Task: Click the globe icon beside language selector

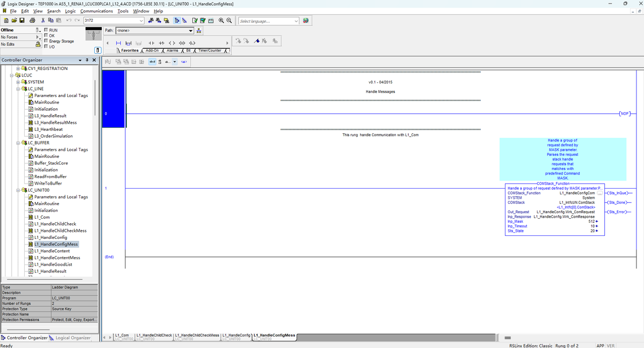Action: (306, 21)
